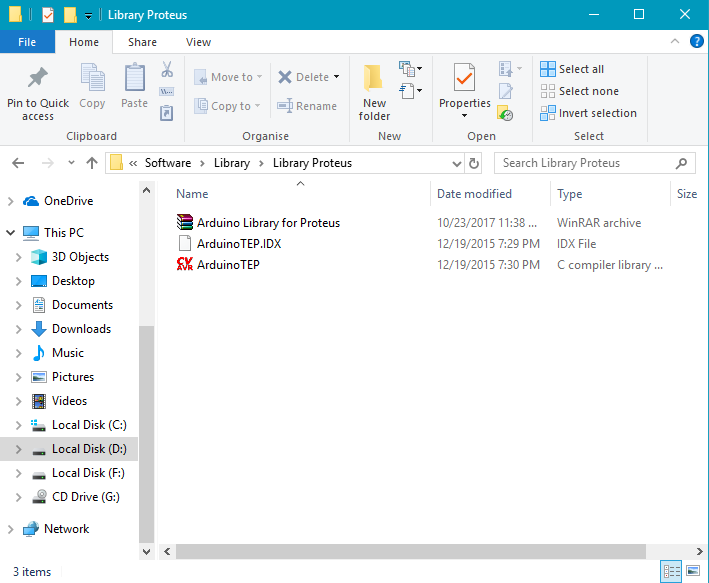Open the Easy access icon dropdown
Viewport: 709px width, 583px height.
pyautogui.click(x=410, y=91)
